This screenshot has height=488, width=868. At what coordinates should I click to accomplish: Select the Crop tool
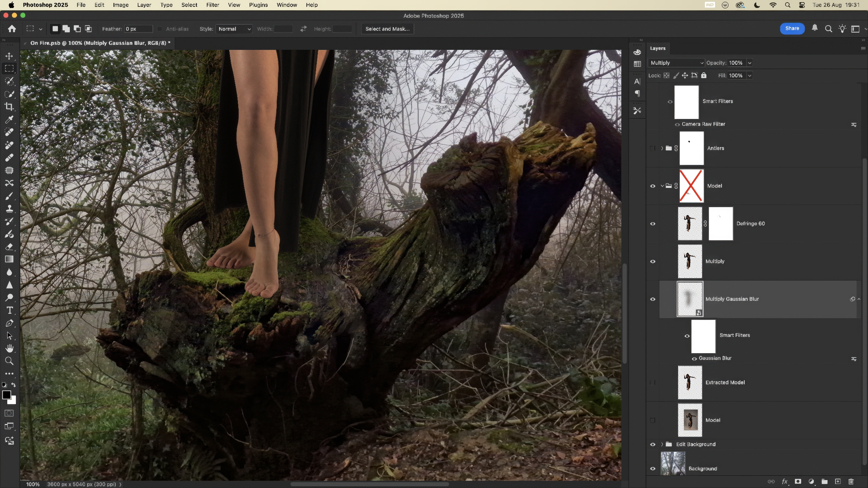click(x=9, y=107)
